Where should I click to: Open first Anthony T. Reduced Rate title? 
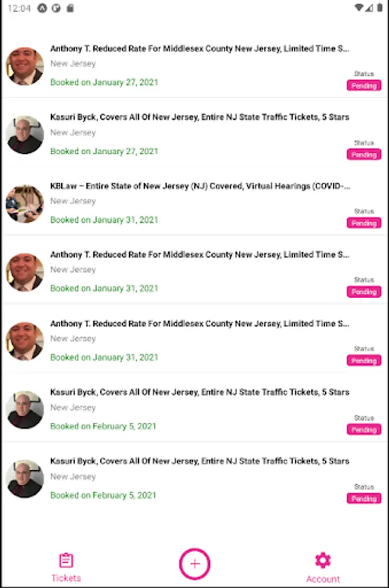pyautogui.click(x=200, y=48)
